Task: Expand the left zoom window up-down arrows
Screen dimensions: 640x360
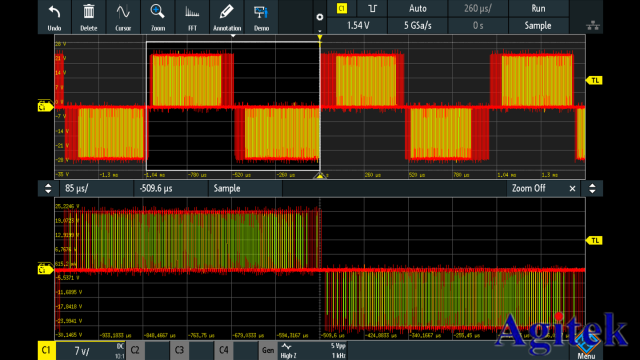Action: (48, 189)
